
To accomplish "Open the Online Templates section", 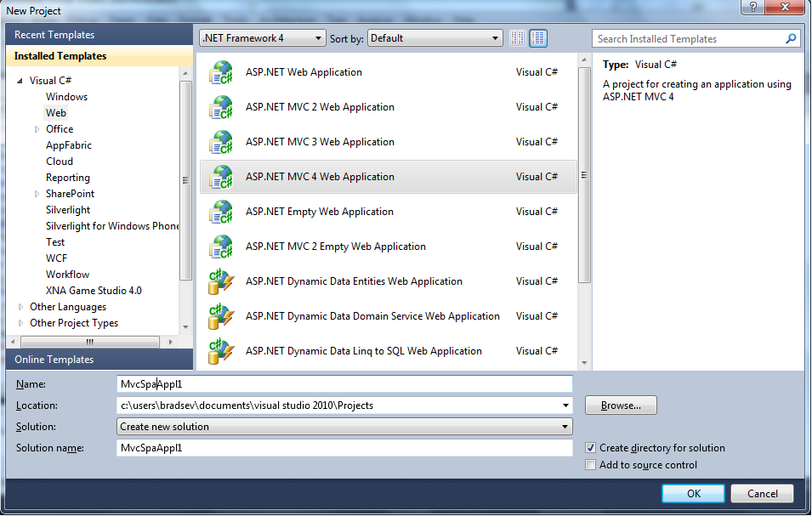I will 99,360.
